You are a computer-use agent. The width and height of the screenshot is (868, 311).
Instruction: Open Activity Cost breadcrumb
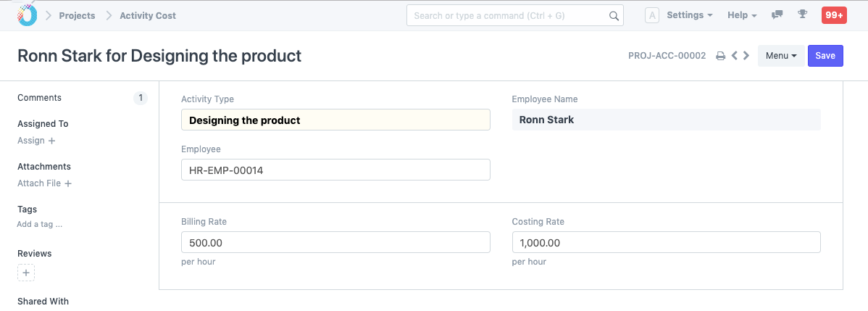pyautogui.click(x=148, y=15)
